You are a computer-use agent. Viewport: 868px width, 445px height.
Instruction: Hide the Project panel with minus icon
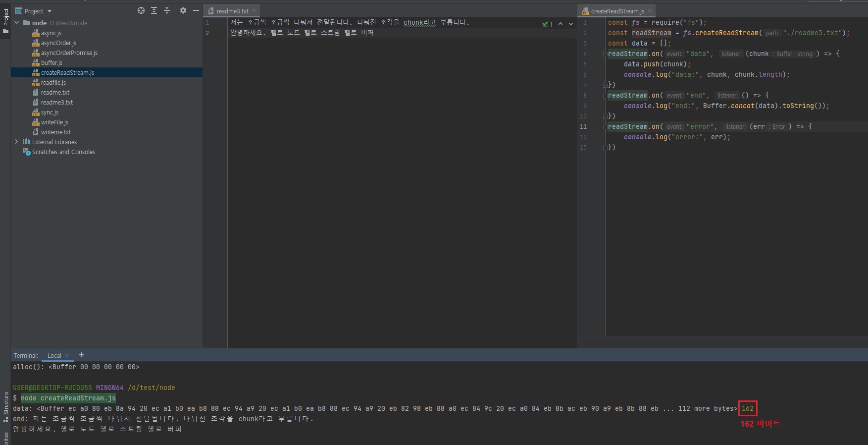(196, 10)
